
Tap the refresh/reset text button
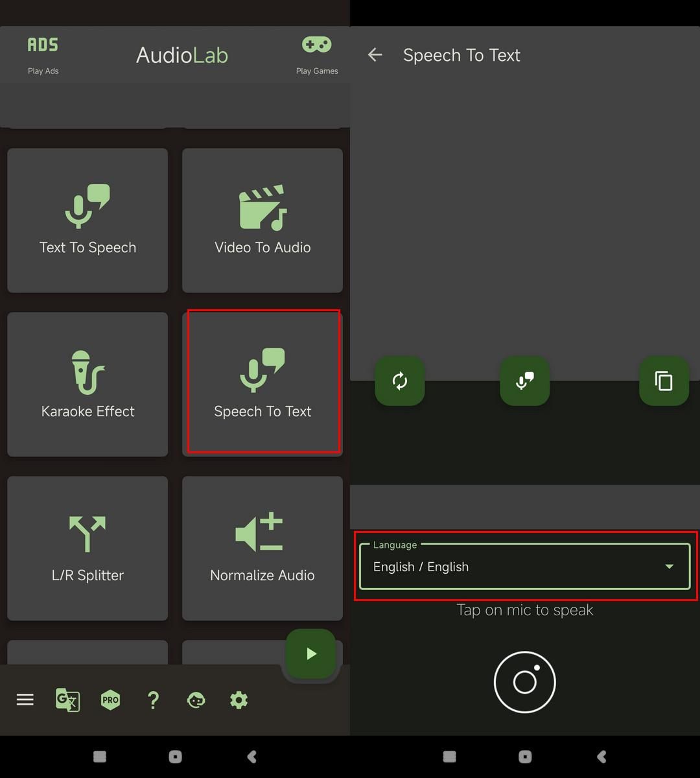pos(400,381)
